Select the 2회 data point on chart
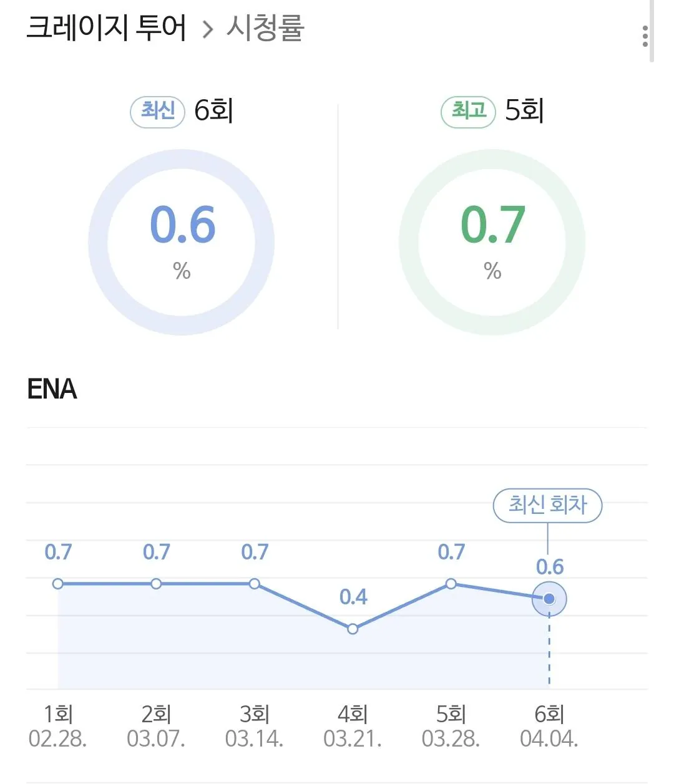Image resolution: width=674 pixels, height=784 pixels. coord(156,584)
